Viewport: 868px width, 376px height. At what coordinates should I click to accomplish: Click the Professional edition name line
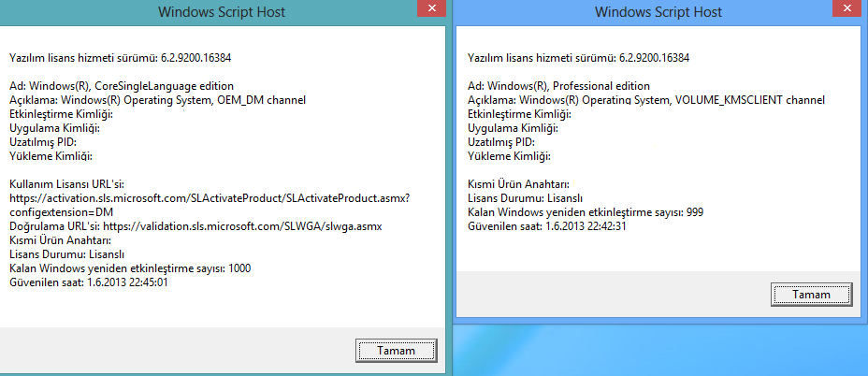point(558,86)
